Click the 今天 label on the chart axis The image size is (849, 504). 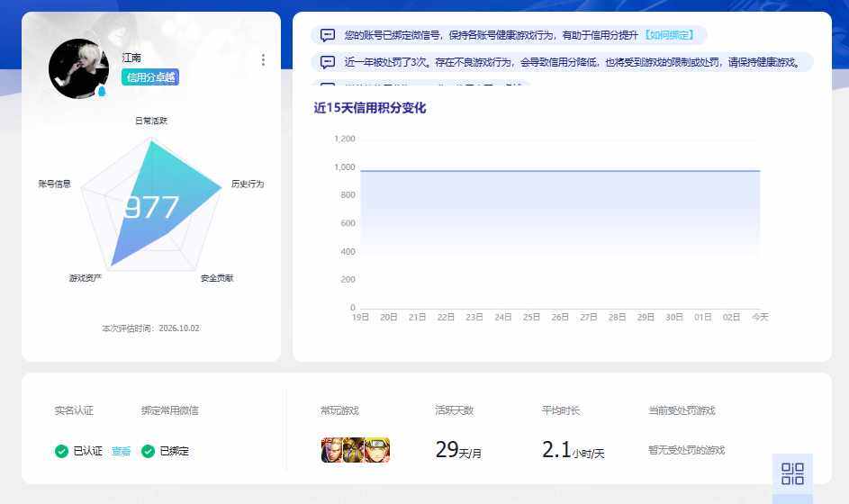pyautogui.click(x=760, y=317)
